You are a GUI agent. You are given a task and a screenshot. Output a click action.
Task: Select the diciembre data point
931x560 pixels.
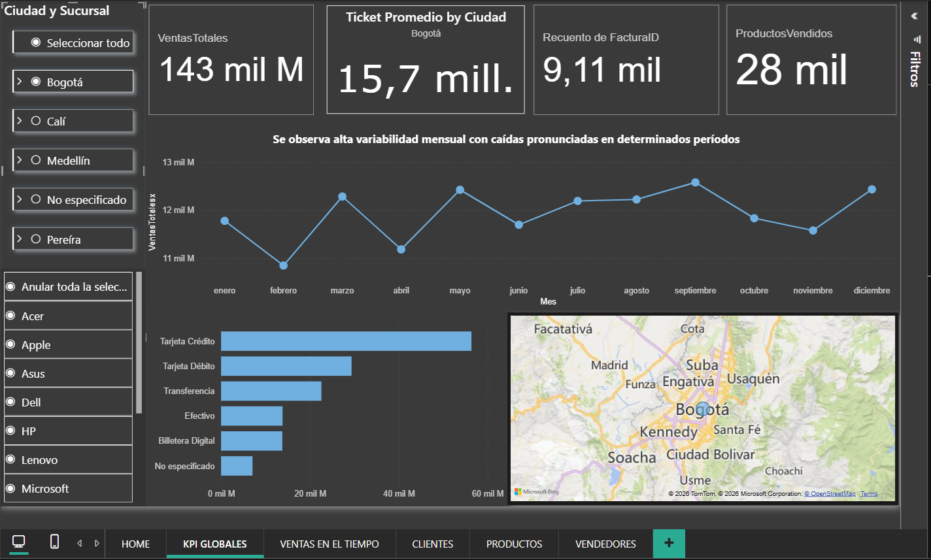tap(872, 189)
